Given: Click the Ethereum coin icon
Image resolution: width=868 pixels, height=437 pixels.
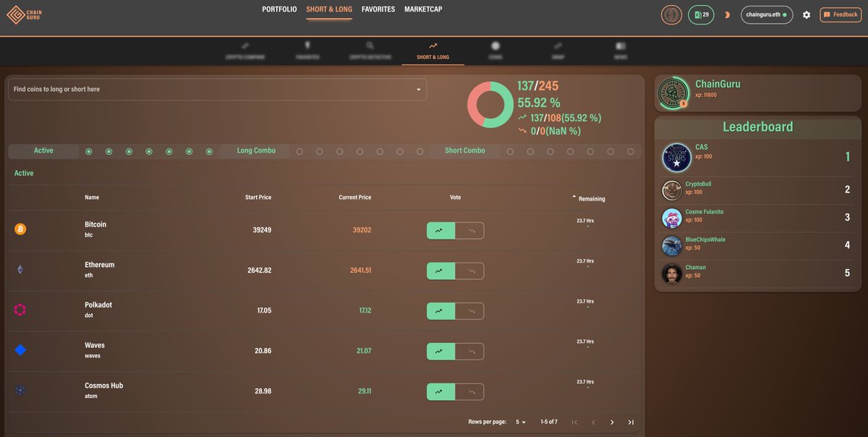Looking at the screenshot, I should 20,270.
